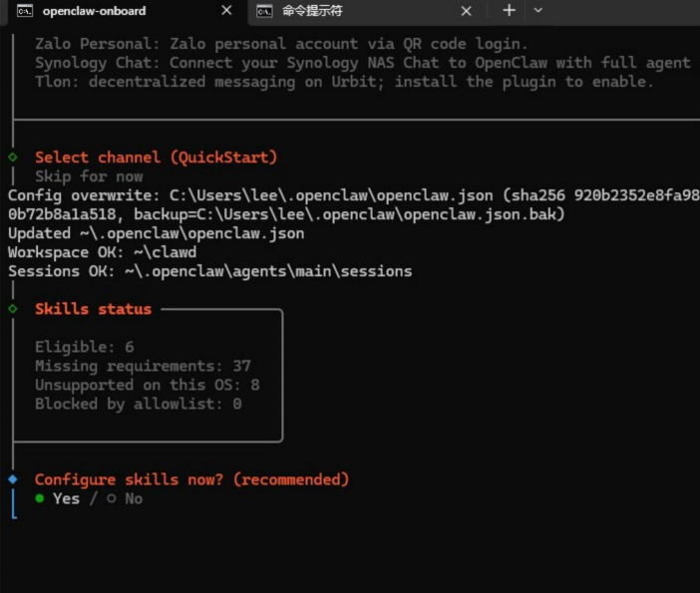Click the Select channel (QuickStart) heading
The width and height of the screenshot is (700, 593).
(156, 157)
